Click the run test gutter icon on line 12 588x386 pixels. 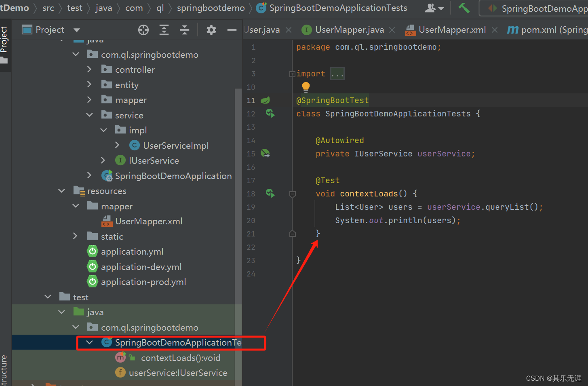270,114
